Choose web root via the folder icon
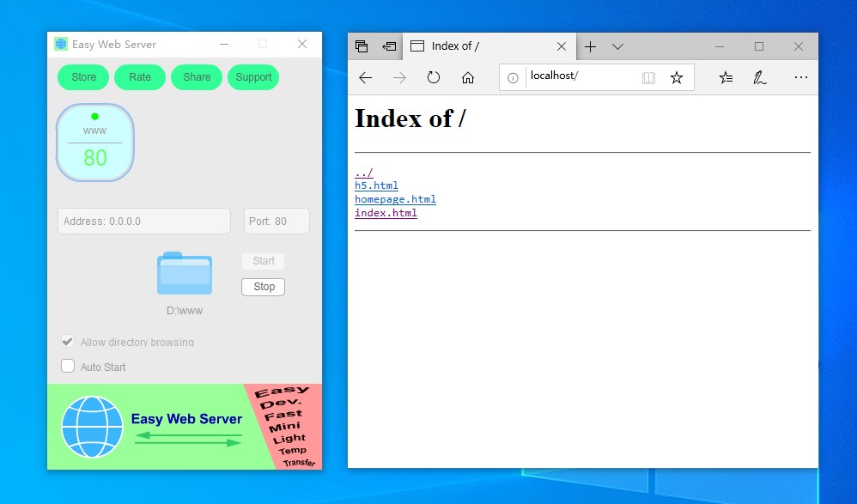The height and width of the screenshot is (504, 857). 185,273
